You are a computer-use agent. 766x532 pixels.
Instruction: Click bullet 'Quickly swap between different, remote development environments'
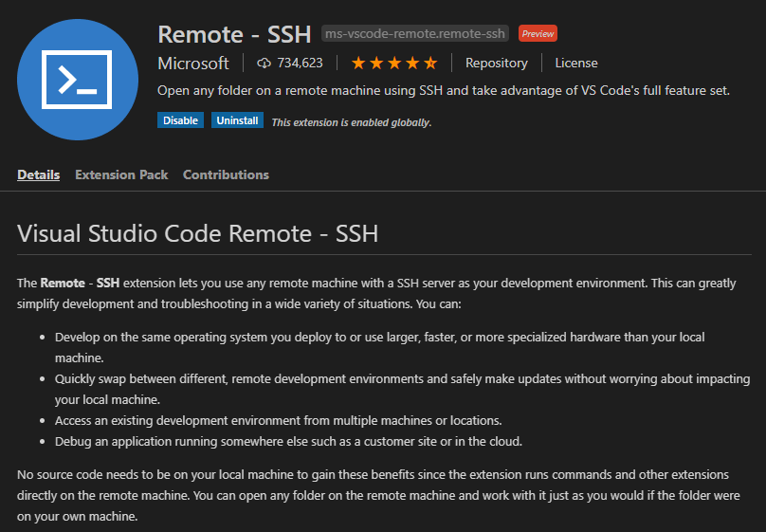pyautogui.click(x=403, y=389)
